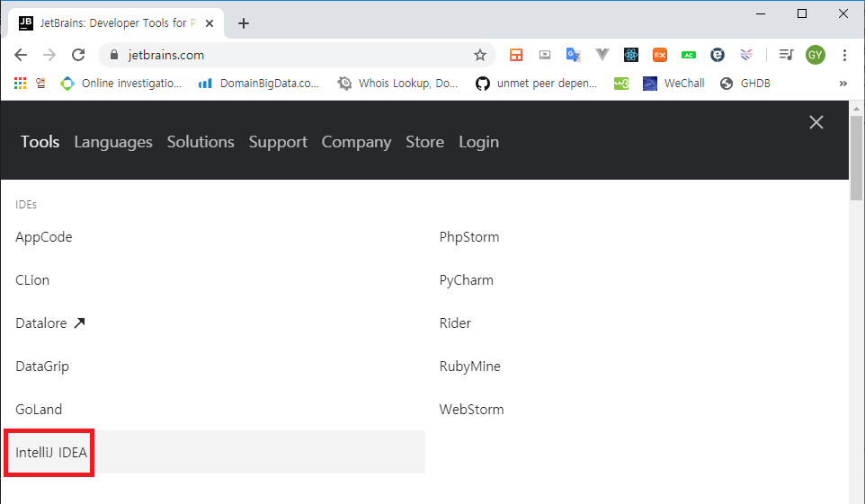
Task: Open the React Developer Tools extension
Action: [x=631, y=55]
